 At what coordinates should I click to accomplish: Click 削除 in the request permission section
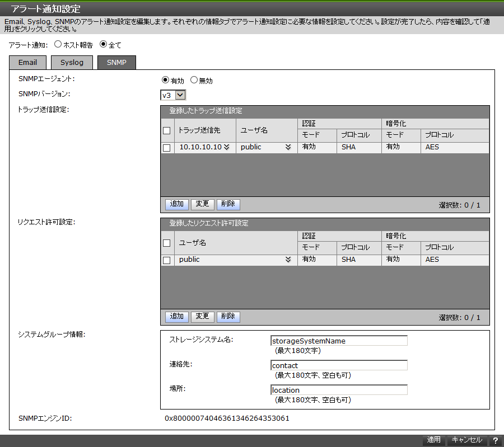point(228,317)
